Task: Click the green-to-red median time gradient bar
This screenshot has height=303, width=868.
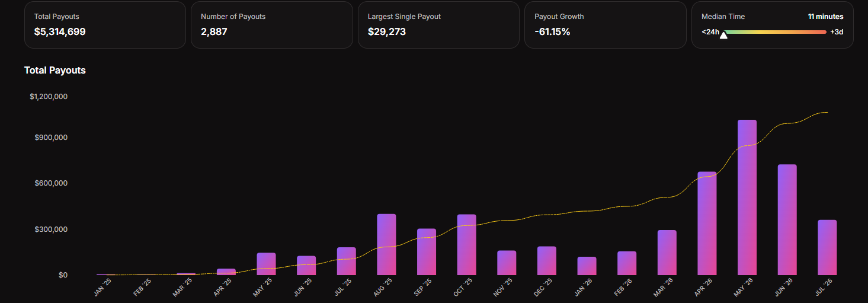Action: 774,32
